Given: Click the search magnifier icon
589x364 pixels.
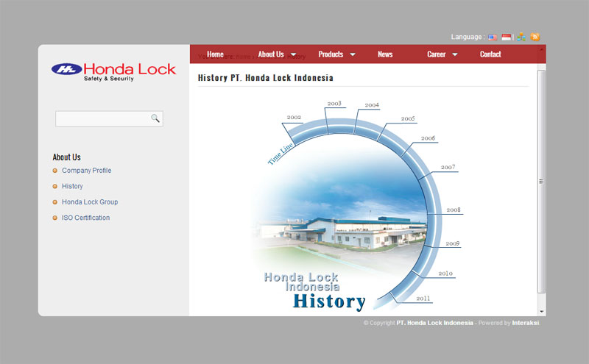Looking at the screenshot, I should click(155, 118).
